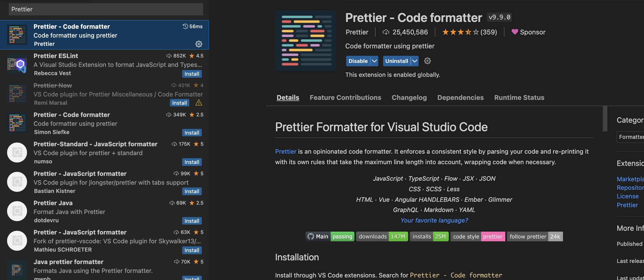644x280 pixels.
Task: Click the Sponsor heart icon
Action: (515, 32)
